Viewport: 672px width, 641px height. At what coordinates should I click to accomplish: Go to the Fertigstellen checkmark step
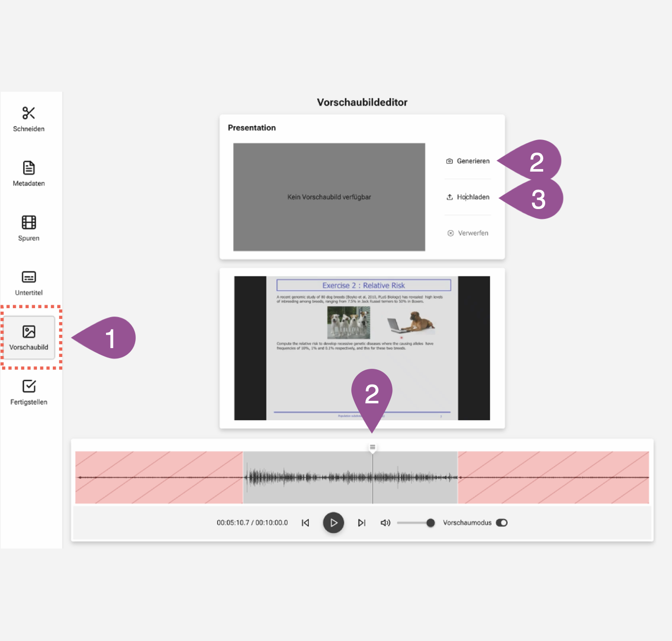[29, 392]
